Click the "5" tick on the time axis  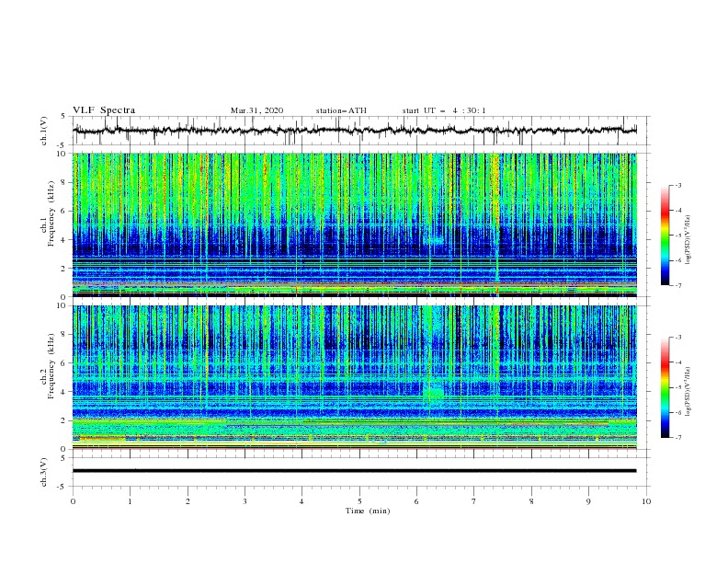359,501
